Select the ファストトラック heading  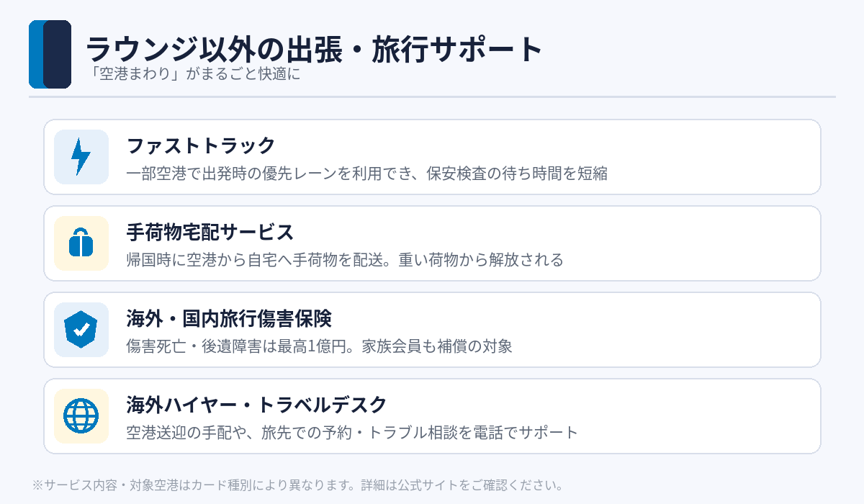[201, 145]
